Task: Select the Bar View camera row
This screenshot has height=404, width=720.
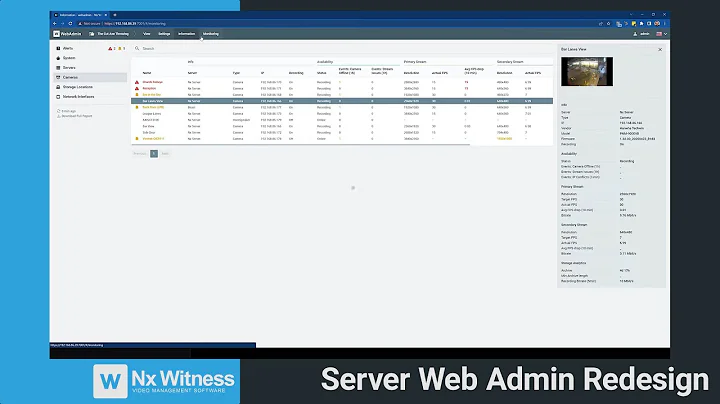Action: pyautogui.click(x=342, y=126)
